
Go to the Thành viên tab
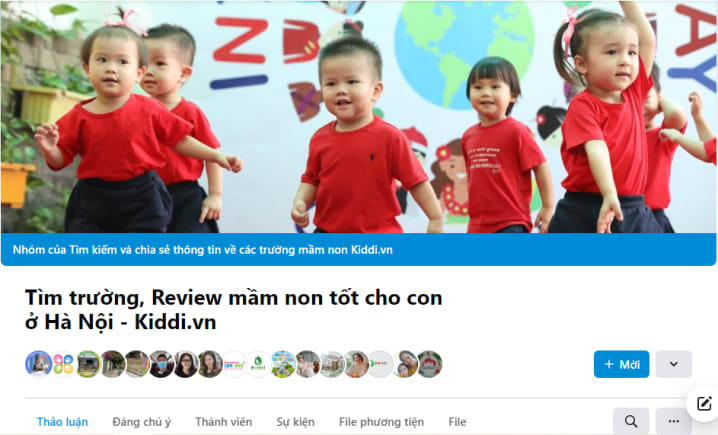[x=223, y=422]
